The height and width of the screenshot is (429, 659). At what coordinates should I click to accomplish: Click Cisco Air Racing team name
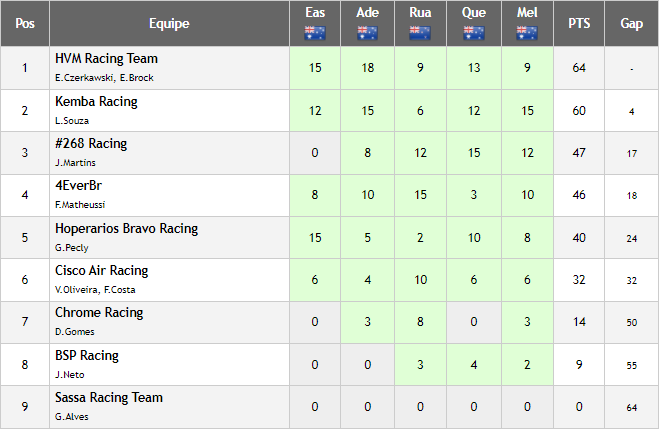click(102, 270)
